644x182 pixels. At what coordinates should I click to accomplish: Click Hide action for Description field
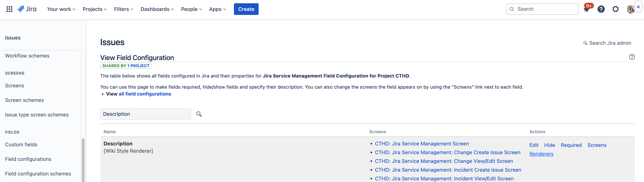(549, 145)
